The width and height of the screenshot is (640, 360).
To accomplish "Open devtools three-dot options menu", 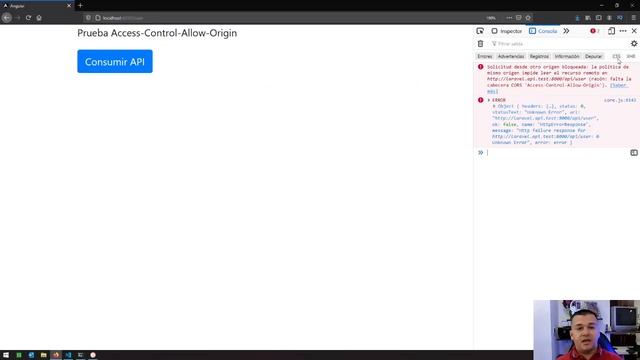I will [623, 31].
